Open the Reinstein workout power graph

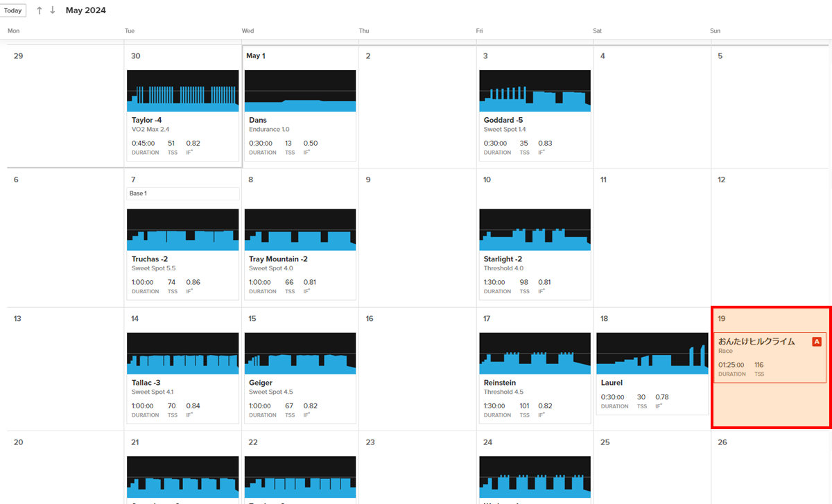click(x=535, y=354)
